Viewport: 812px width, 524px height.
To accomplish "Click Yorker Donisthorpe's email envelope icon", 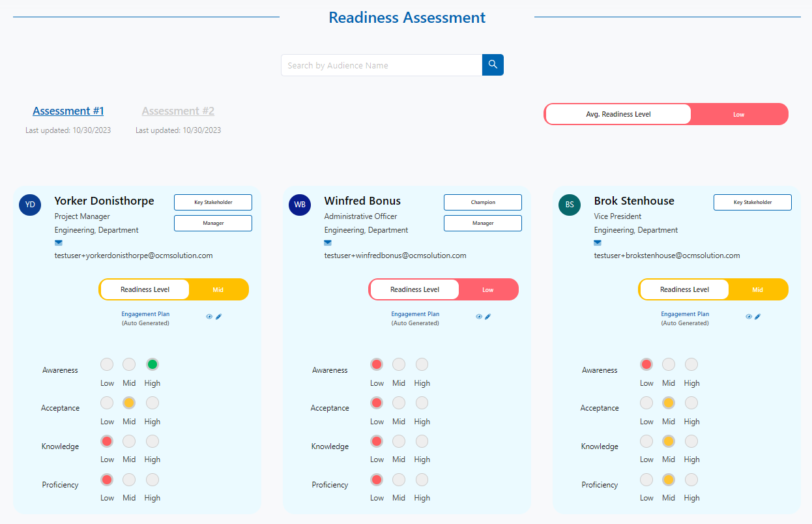I will (x=59, y=243).
